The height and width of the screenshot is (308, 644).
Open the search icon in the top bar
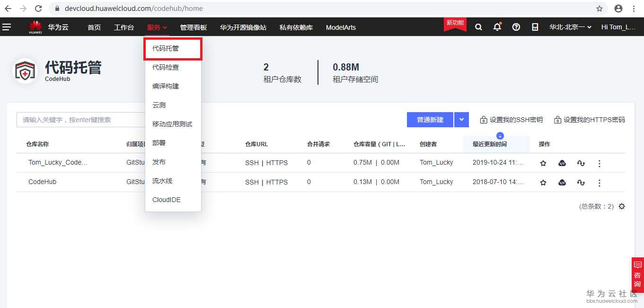478,27
